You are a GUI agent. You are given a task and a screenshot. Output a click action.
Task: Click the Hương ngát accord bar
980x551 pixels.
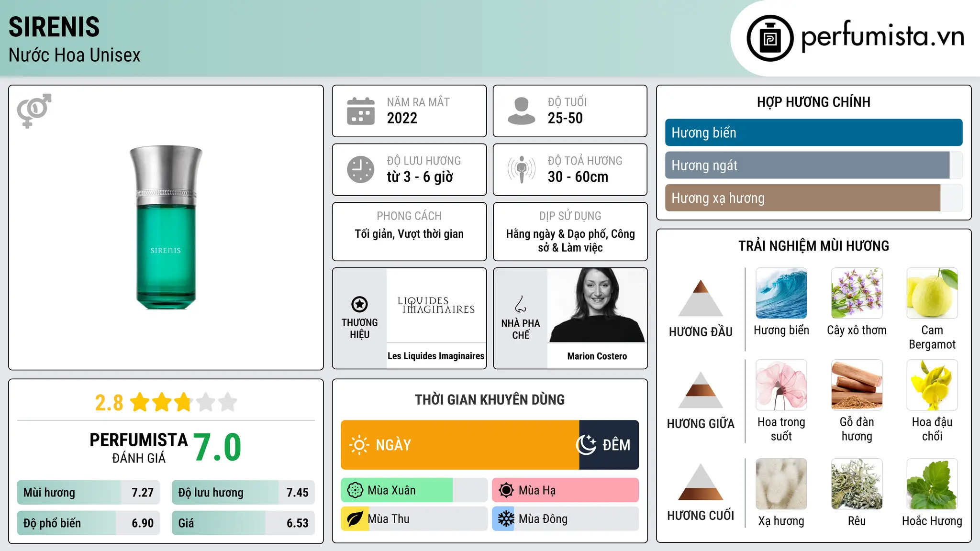pos(813,165)
